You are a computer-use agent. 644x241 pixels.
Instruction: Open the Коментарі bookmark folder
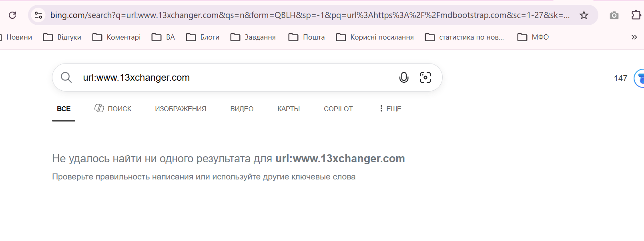click(116, 37)
